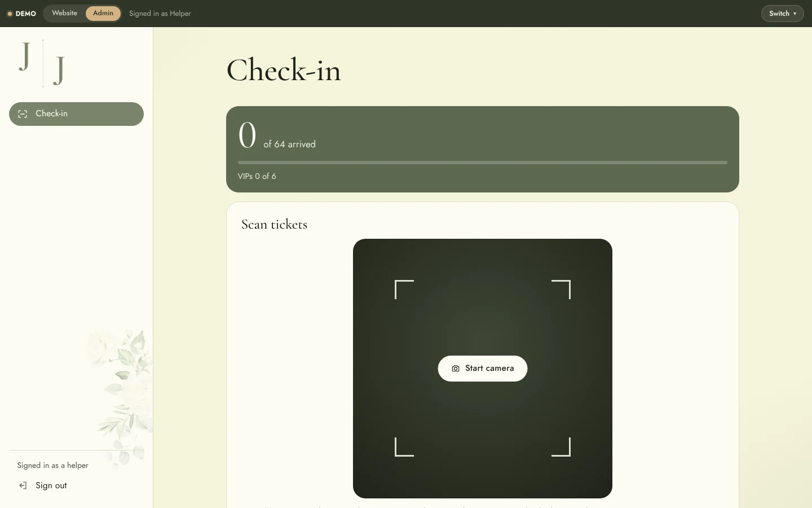Click the camera icon in Start camera button
Screen dimensions: 812x508
coord(456,369)
